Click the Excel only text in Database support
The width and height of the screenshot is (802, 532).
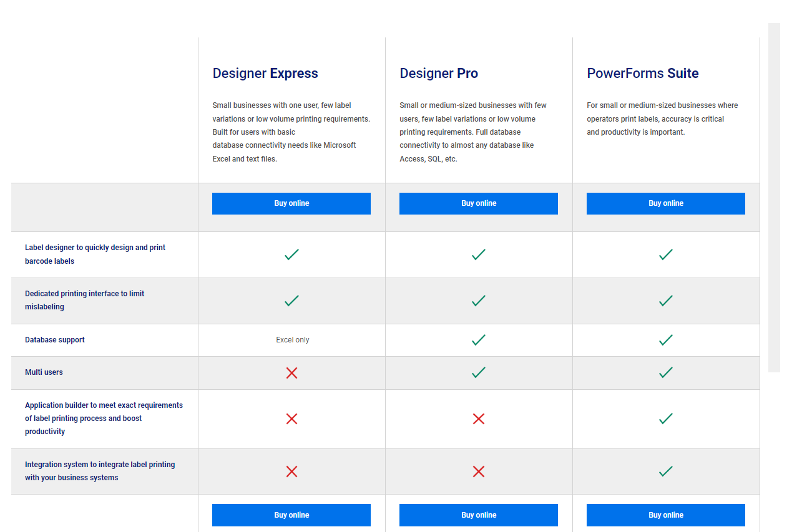pos(293,340)
